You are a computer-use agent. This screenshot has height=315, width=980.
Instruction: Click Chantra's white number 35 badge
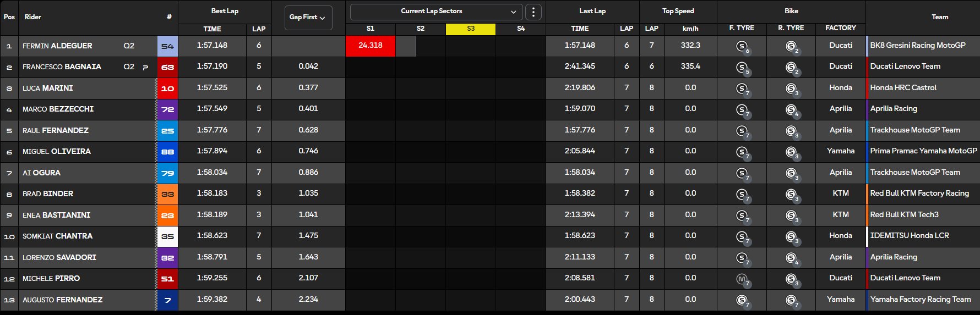point(167,236)
